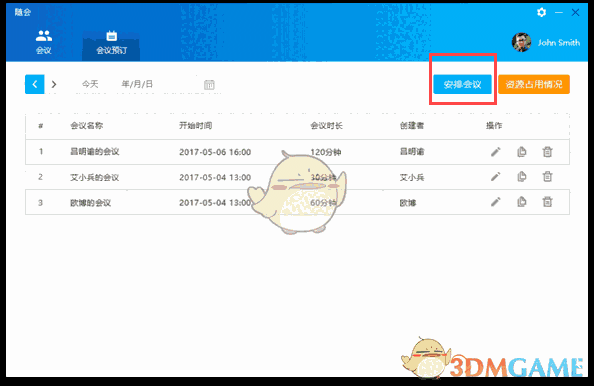Click the 120分钟 duration cell
Image resolution: width=594 pixels, height=386 pixels.
pyautogui.click(x=326, y=152)
